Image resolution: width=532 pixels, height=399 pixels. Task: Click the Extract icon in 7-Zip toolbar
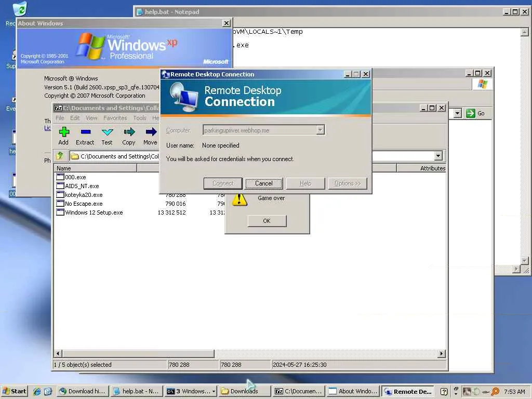pos(86,131)
